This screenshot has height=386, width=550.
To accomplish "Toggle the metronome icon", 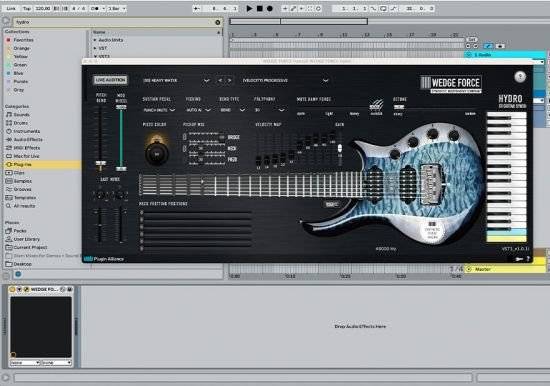I will 95,8.
